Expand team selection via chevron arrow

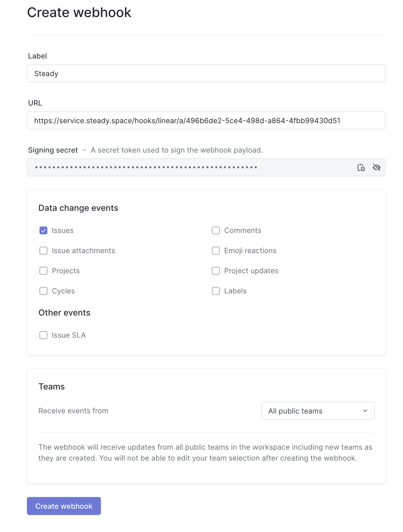365,411
